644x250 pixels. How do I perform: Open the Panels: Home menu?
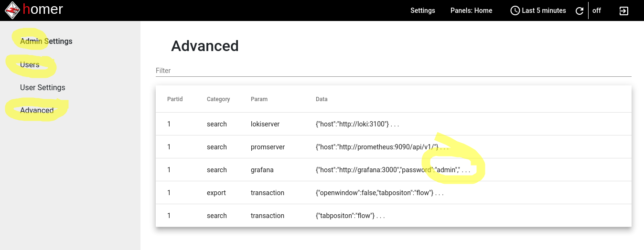[x=471, y=10]
